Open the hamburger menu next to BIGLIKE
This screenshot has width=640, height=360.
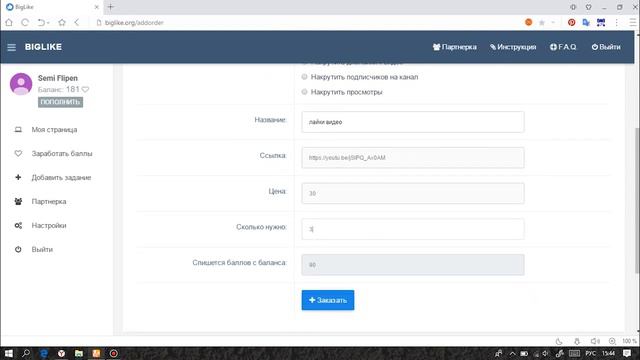11,47
